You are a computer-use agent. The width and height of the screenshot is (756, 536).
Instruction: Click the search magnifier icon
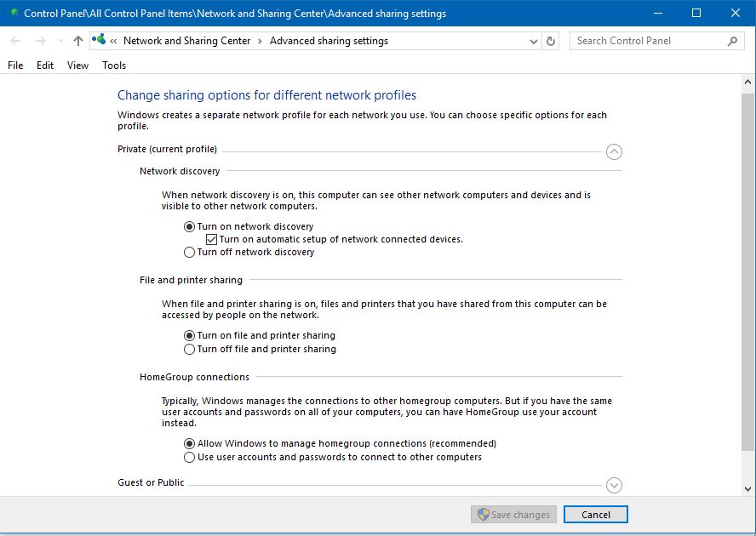pyautogui.click(x=732, y=41)
